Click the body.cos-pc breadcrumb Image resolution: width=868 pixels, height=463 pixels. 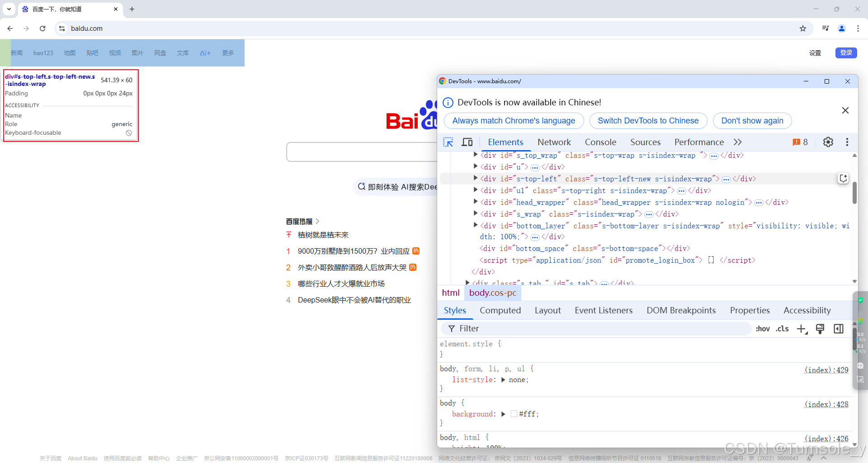point(493,293)
